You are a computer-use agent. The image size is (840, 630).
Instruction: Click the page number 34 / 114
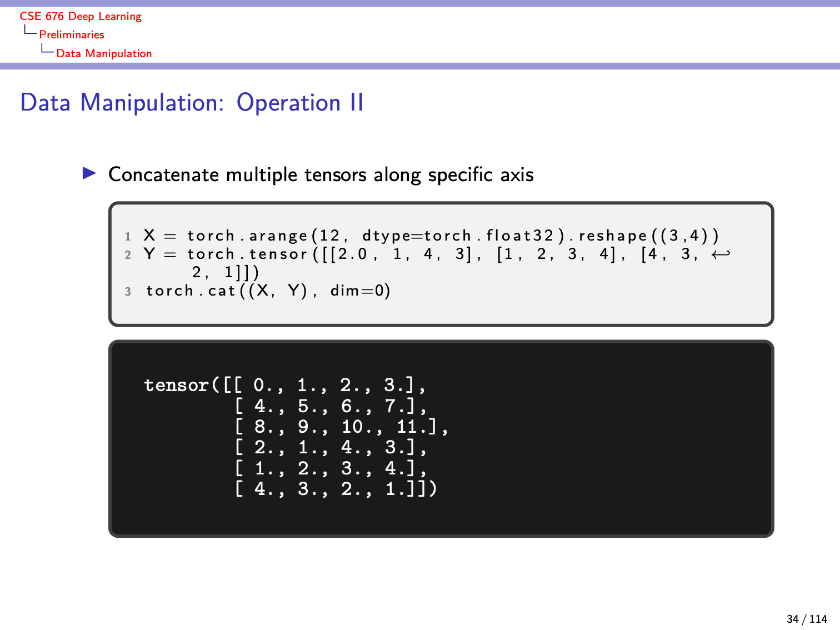point(807,619)
